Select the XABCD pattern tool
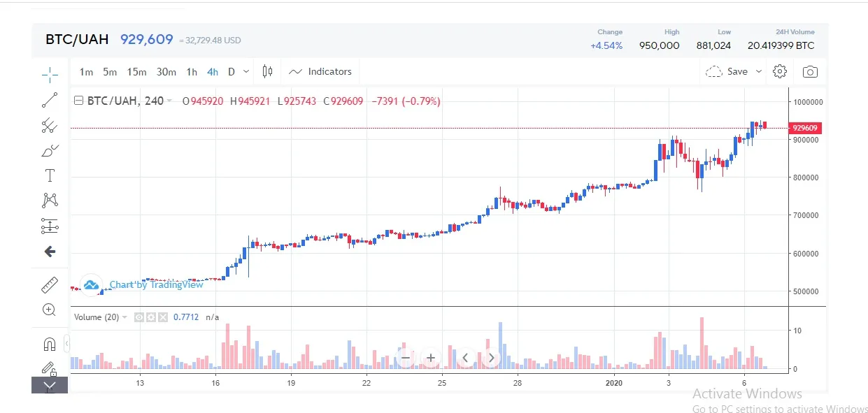Screen dimensions: 868x413 pyautogui.click(x=50, y=201)
